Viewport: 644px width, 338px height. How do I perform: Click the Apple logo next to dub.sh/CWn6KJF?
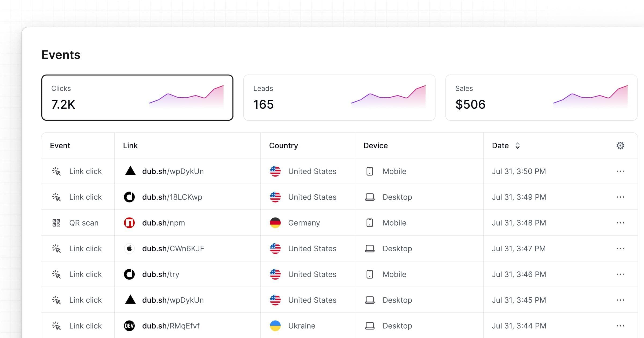pos(130,248)
